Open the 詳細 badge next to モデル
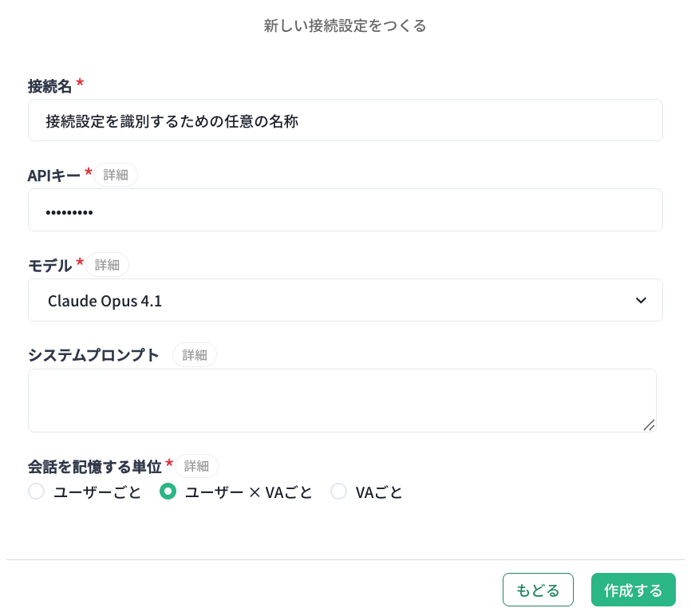 [x=107, y=265]
